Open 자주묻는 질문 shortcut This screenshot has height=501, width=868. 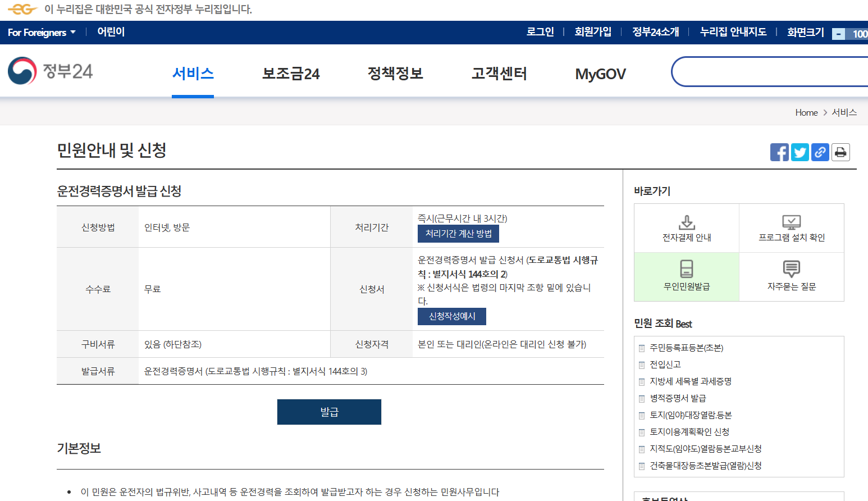pyautogui.click(x=792, y=277)
